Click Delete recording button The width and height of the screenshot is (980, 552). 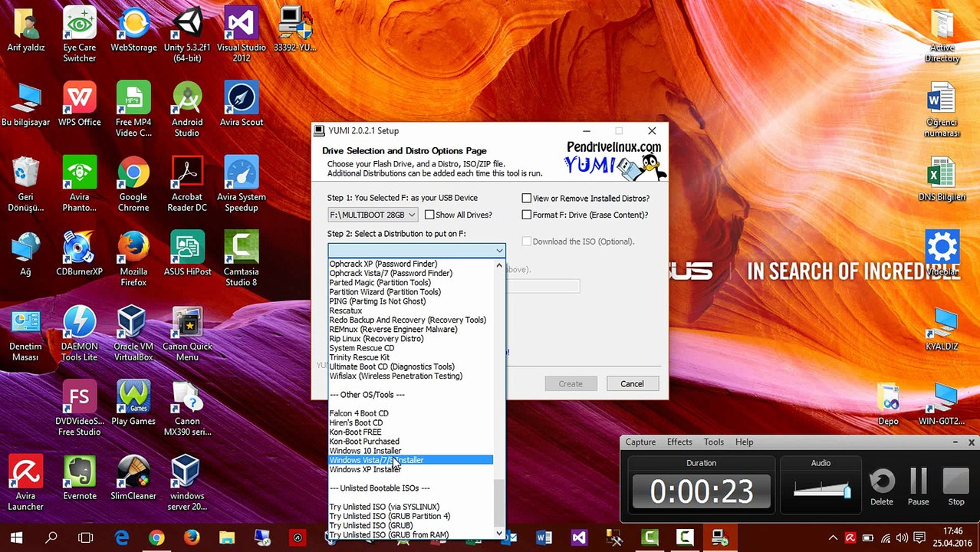[882, 488]
